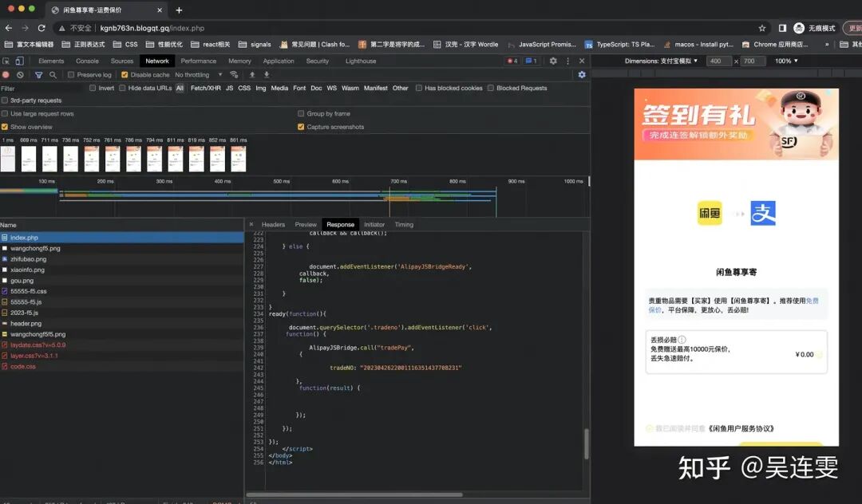Image resolution: width=862 pixels, height=504 pixels.
Task: Uncheck Capture screenshots
Action: tap(301, 127)
